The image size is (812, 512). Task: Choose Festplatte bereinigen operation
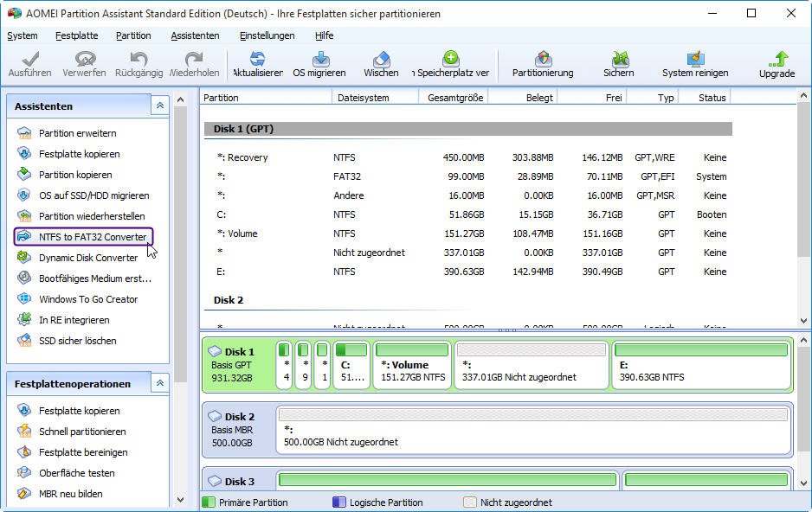[72, 452]
